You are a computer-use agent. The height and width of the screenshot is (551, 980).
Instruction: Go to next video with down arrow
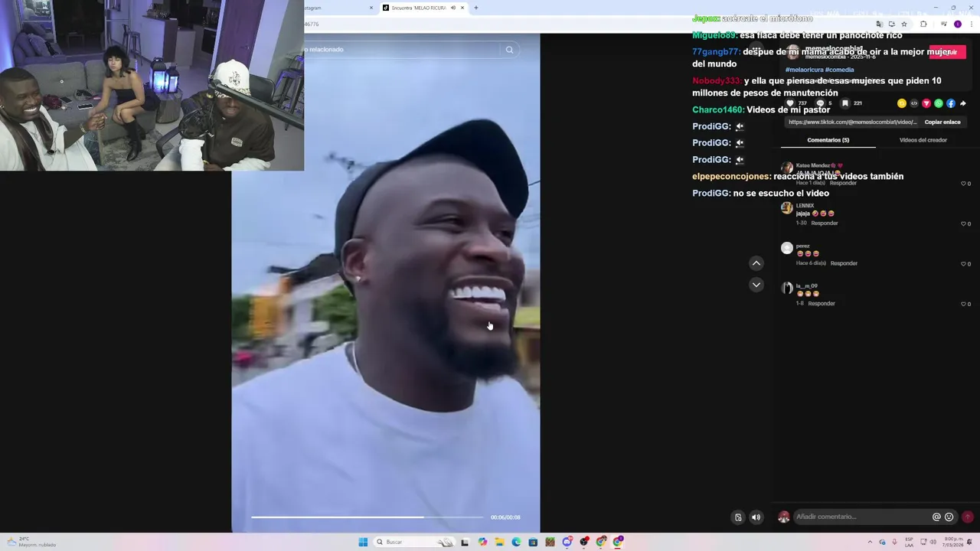pos(756,285)
